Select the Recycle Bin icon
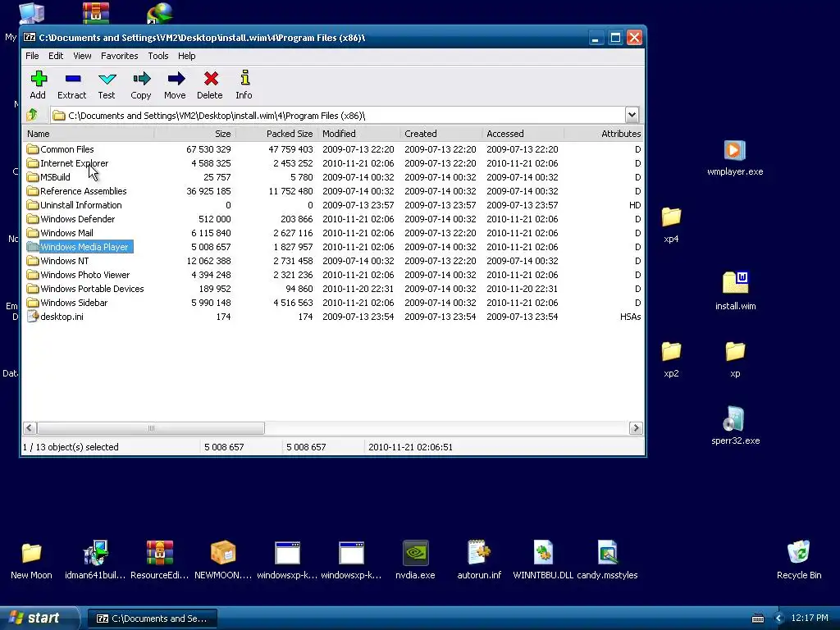The width and height of the screenshot is (840, 630). point(799,559)
